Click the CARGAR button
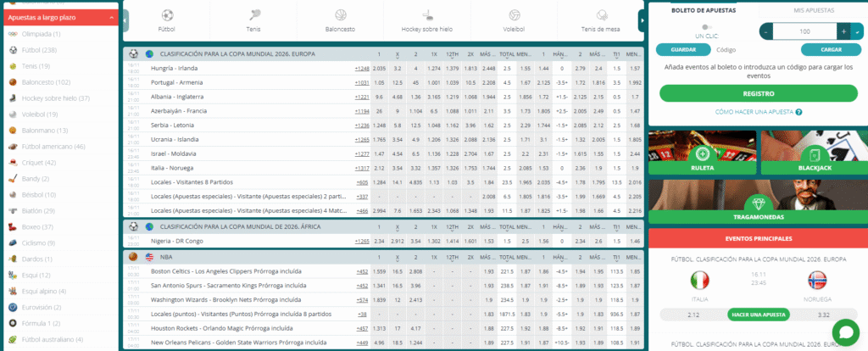Viewport: 868px width, 351px height. (x=831, y=50)
